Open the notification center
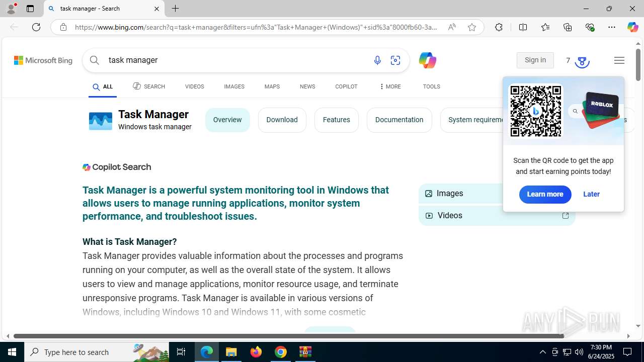 click(628, 352)
